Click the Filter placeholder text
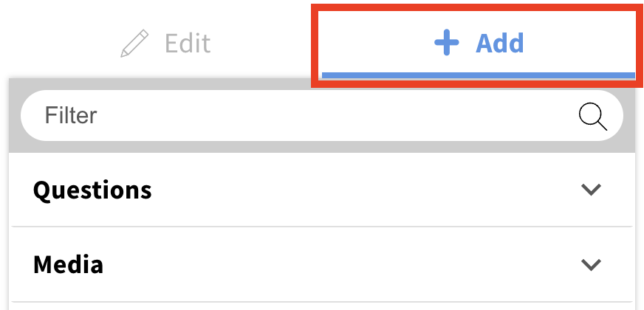The image size is (644, 310). pos(71,115)
